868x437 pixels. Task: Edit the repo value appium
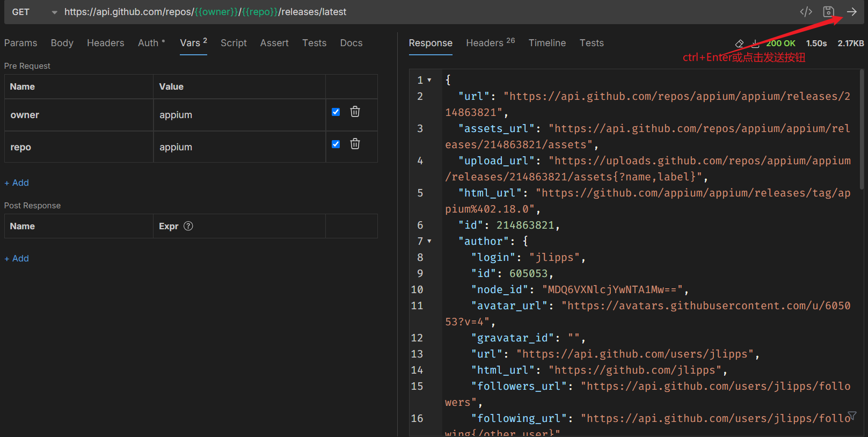pos(239,147)
